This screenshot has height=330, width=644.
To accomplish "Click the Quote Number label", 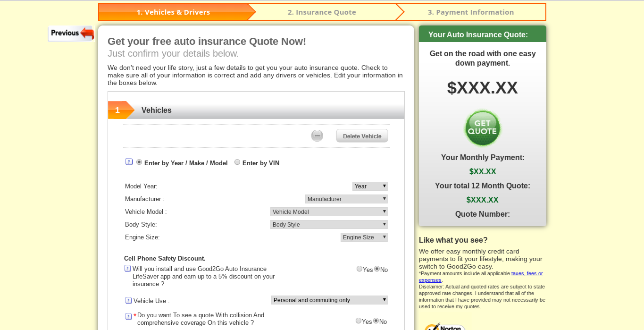I will [482, 214].
